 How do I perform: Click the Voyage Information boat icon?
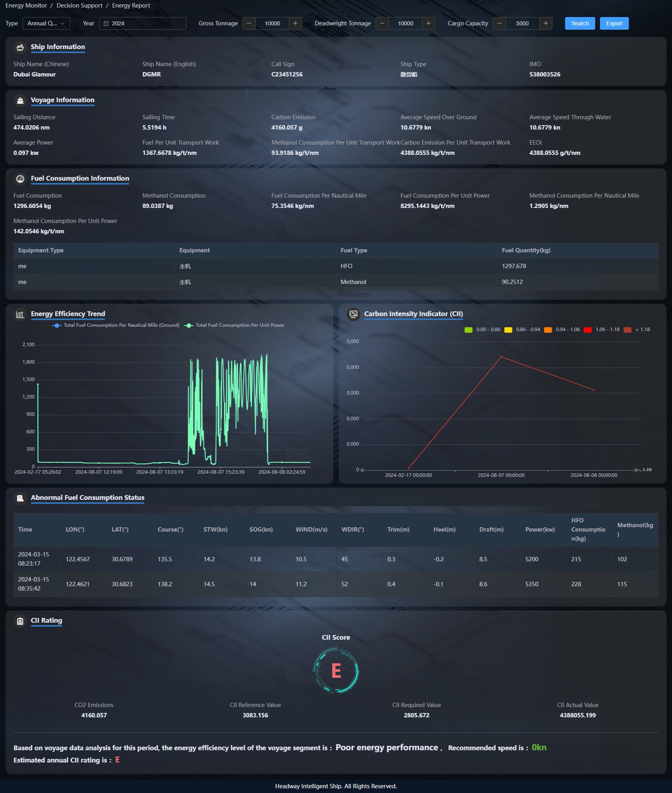(x=20, y=101)
